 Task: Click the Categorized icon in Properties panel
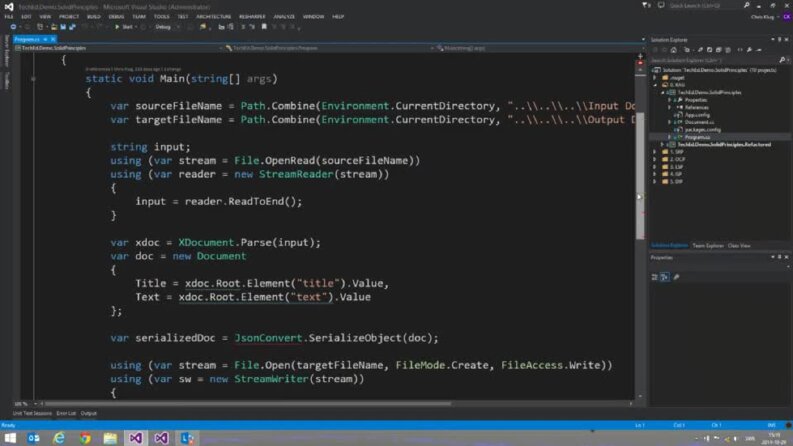pos(654,277)
